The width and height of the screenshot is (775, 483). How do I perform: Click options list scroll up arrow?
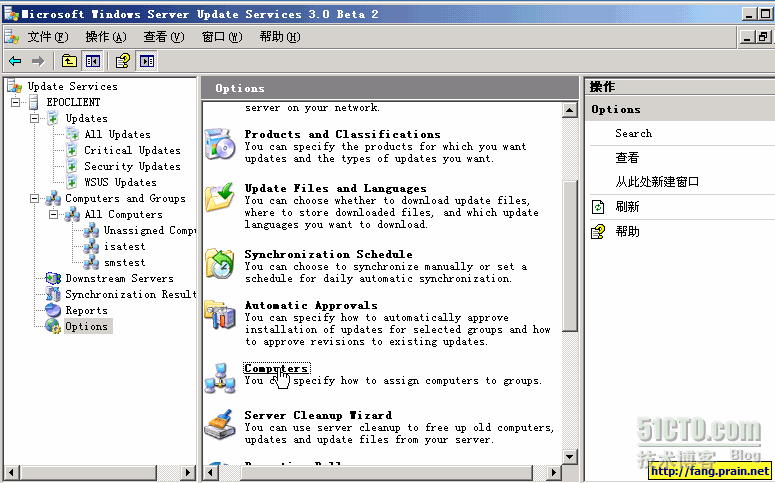coord(570,110)
